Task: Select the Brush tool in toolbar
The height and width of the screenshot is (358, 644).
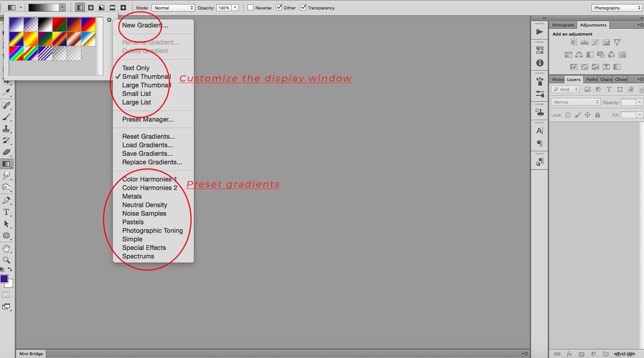Action: pyautogui.click(x=6, y=117)
